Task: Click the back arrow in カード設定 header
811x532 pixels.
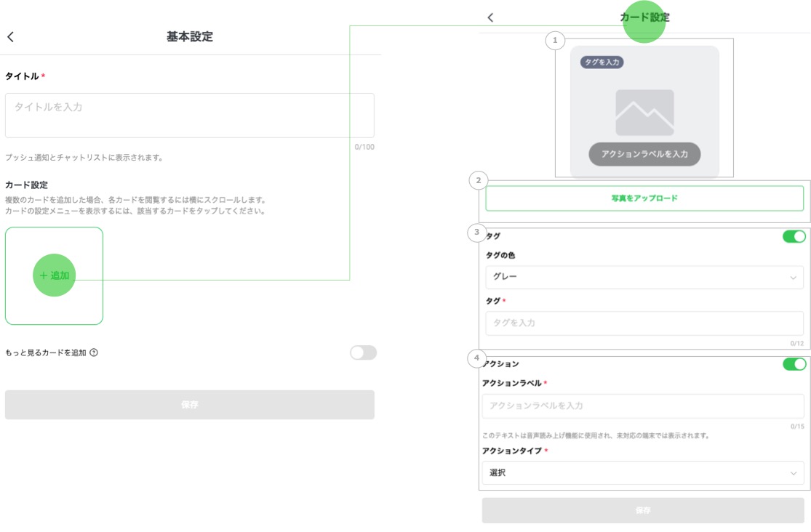Action: coord(490,17)
